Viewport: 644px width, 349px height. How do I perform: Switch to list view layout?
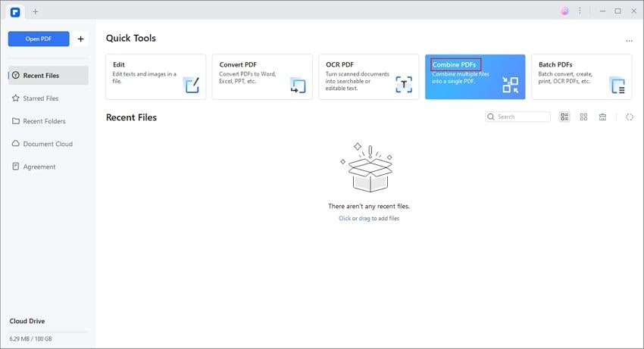coord(564,117)
